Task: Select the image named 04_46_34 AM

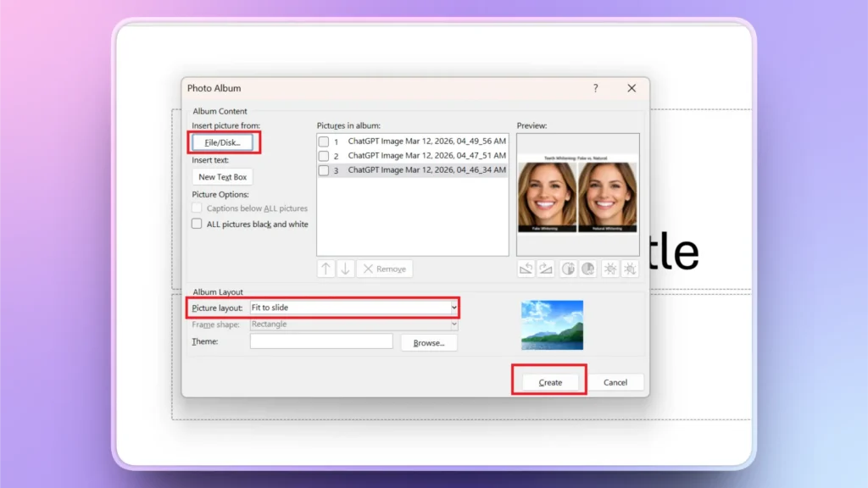Action: (427, 169)
